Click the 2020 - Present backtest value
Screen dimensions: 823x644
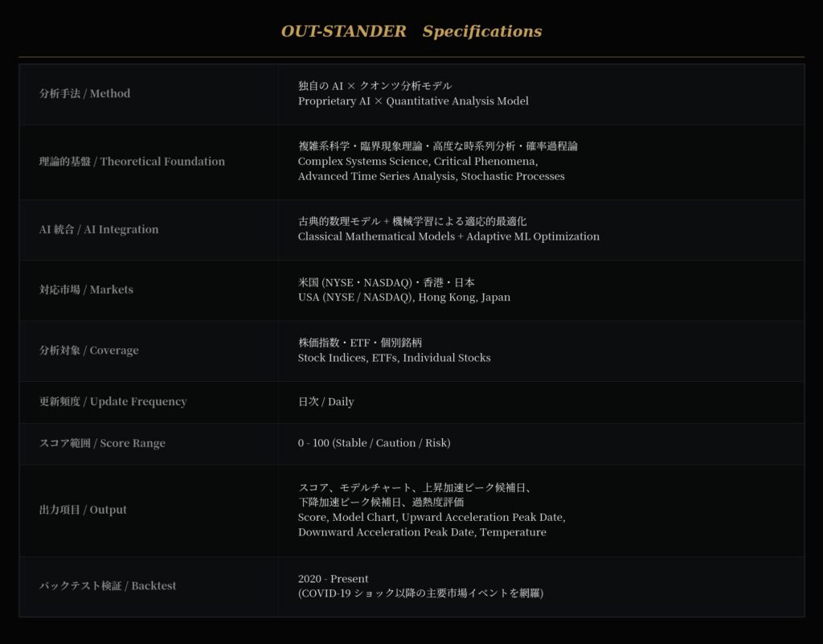click(333, 579)
